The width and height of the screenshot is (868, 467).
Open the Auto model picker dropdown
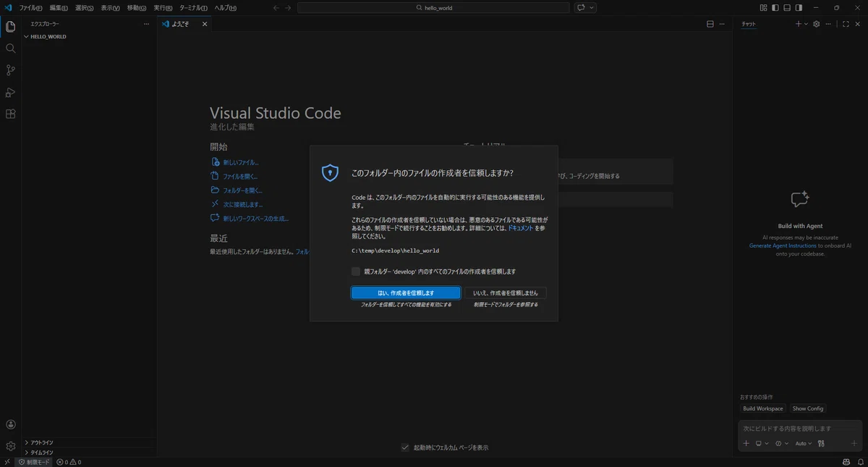point(804,443)
